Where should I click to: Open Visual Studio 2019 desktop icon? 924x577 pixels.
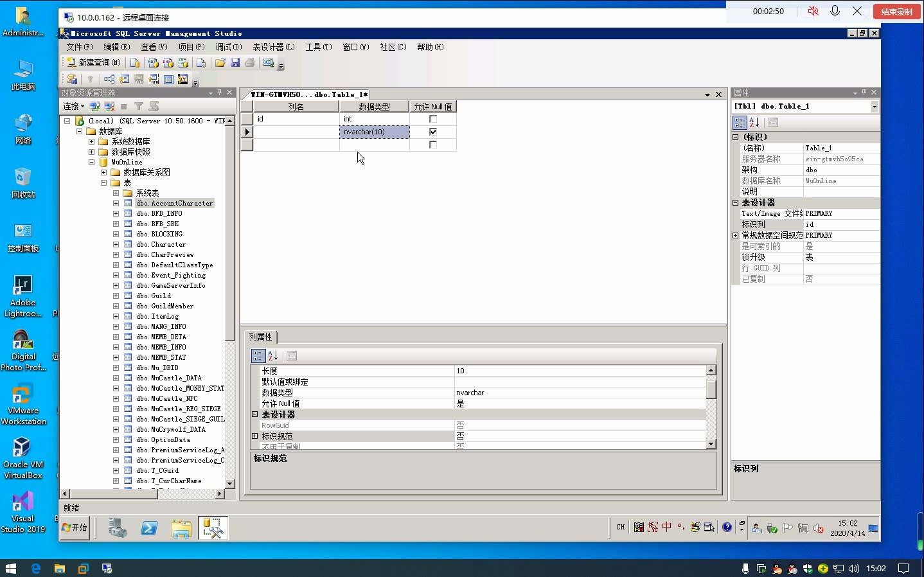point(23,511)
